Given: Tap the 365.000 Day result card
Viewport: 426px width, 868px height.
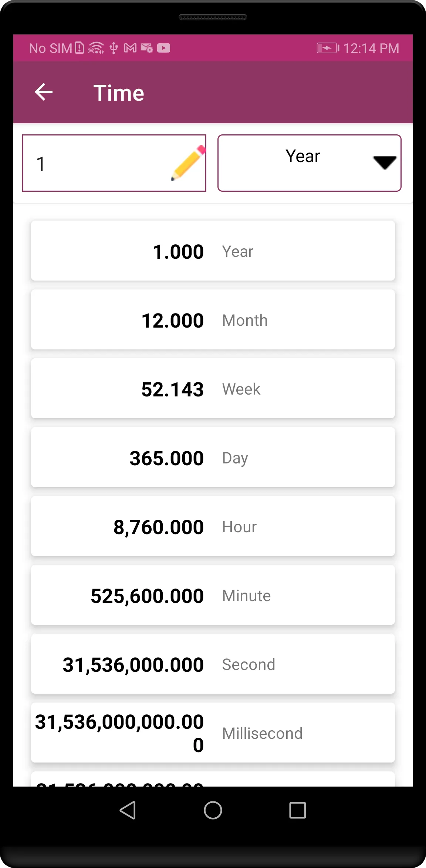Looking at the screenshot, I should click(213, 457).
